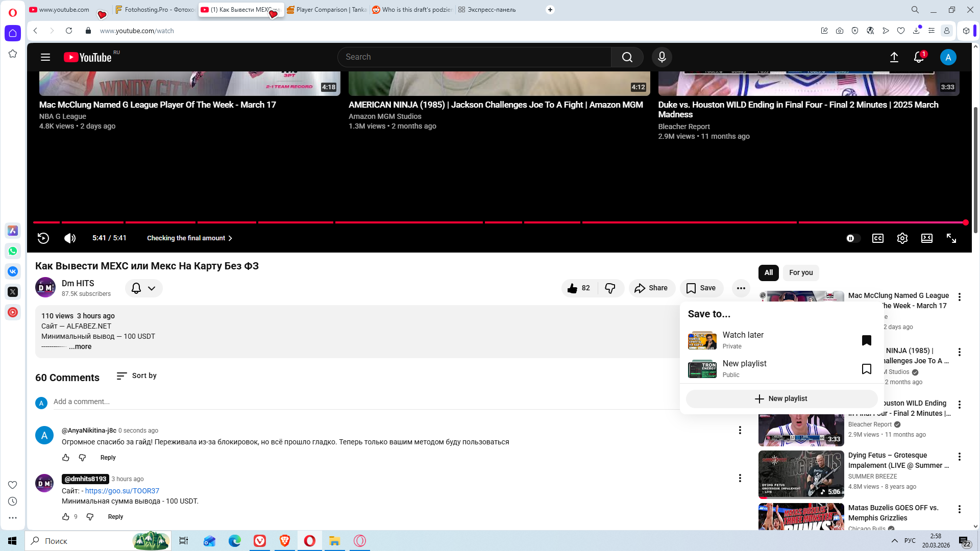980x551 pixels.
Task: Save video to 'New playlist' Public
Action: [866, 369]
